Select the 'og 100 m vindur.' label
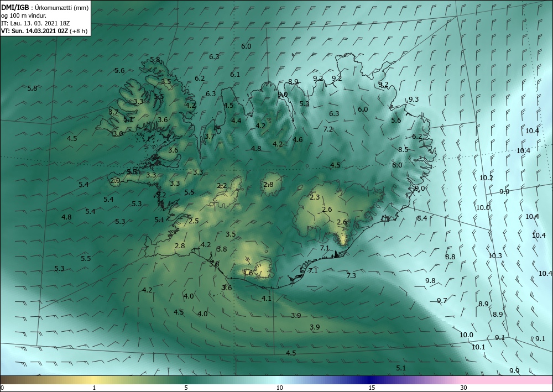This screenshot has width=553, height=392. coord(24,15)
